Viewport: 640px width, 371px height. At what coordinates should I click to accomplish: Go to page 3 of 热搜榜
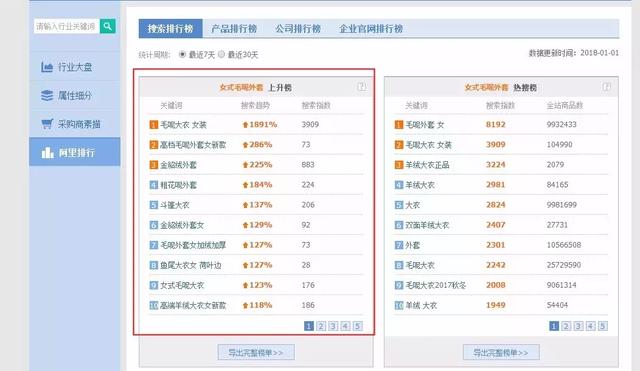(x=578, y=326)
